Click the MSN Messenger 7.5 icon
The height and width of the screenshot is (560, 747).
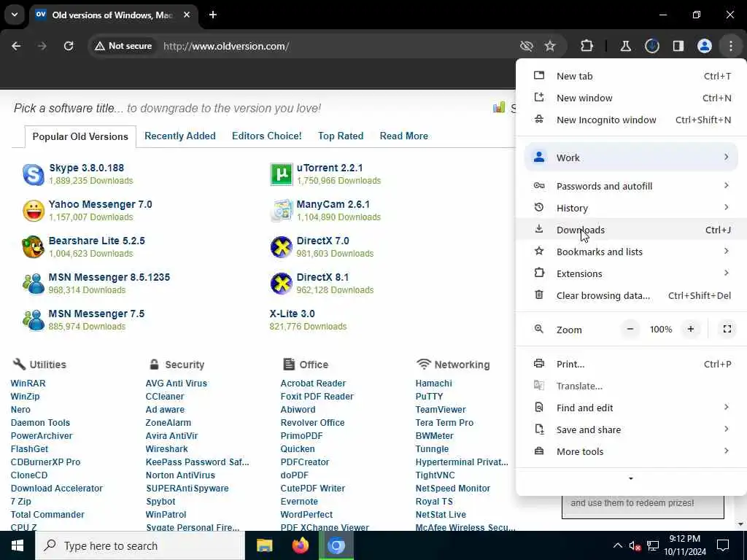[x=34, y=320]
